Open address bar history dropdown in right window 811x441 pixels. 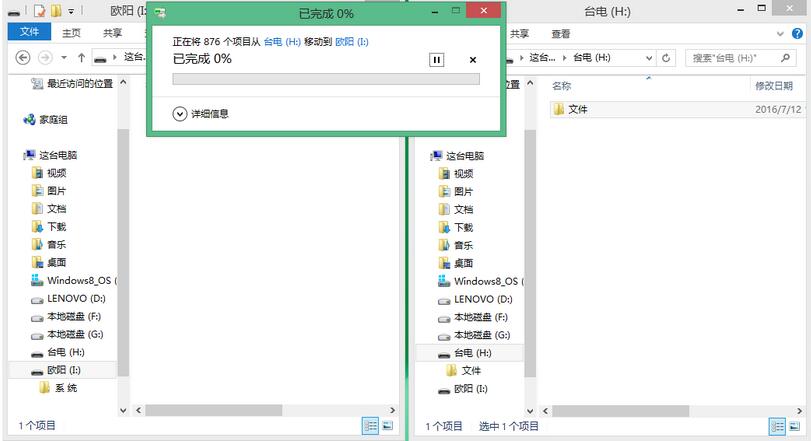click(x=649, y=58)
